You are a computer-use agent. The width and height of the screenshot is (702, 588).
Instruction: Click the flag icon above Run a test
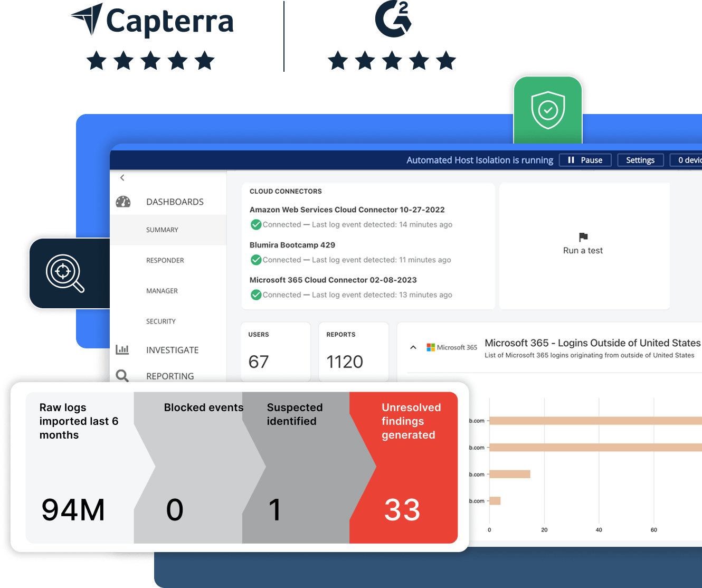click(583, 238)
